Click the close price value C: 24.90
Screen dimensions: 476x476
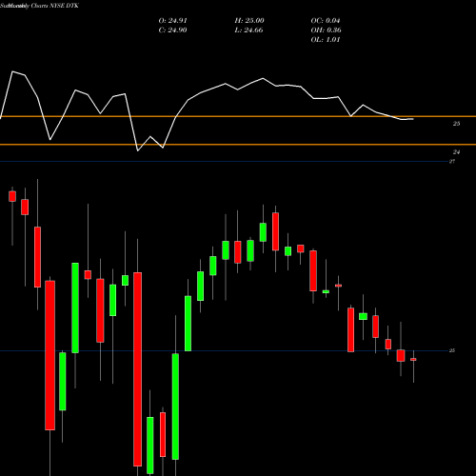172,30
